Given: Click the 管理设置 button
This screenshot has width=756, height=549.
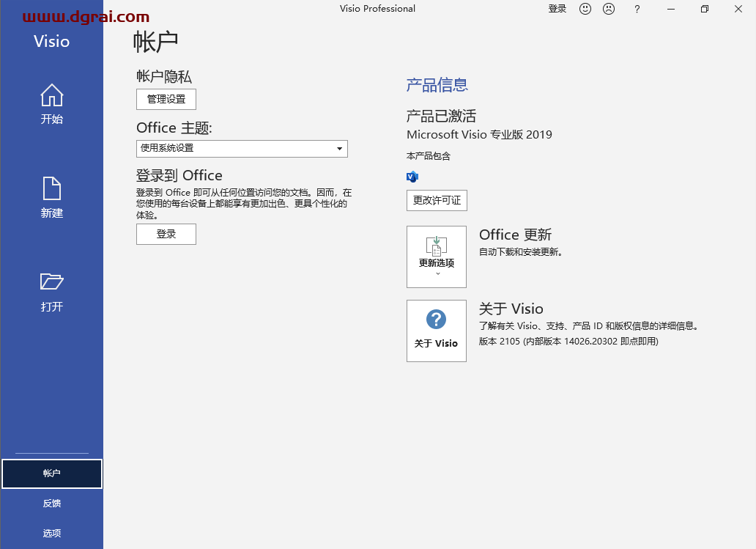Looking at the screenshot, I should click(x=166, y=100).
